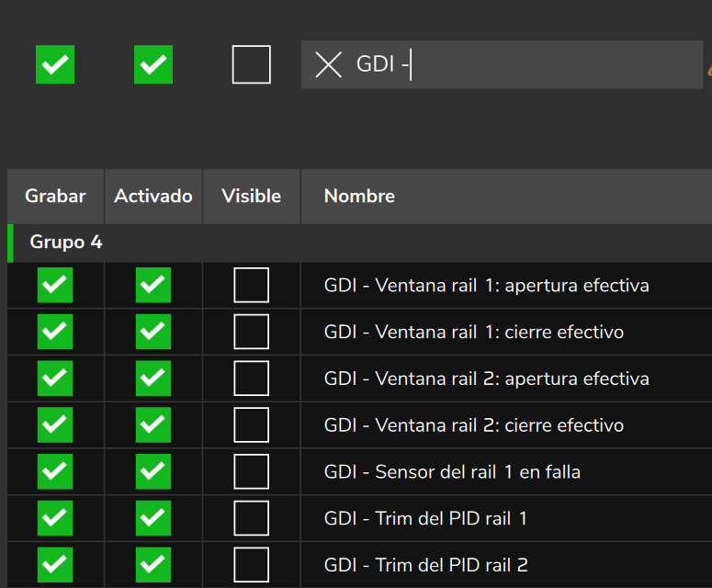Image resolution: width=712 pixels, height=588 pixels.
Task: Select 'GDI - Ventana rail 1: cierre efectivo'
Action: coord(474,332)
